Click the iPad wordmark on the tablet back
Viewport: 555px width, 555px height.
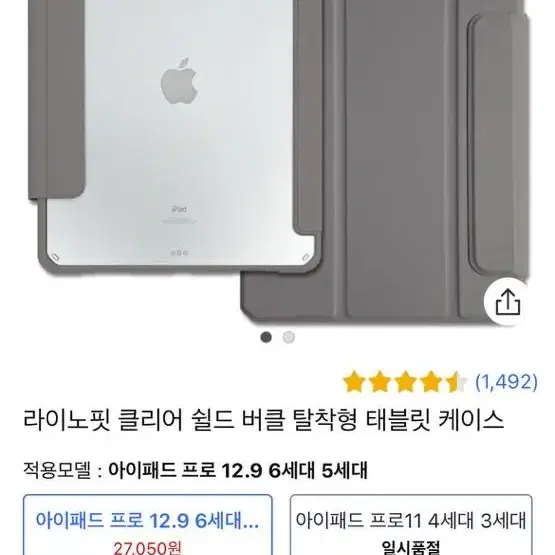179,209
